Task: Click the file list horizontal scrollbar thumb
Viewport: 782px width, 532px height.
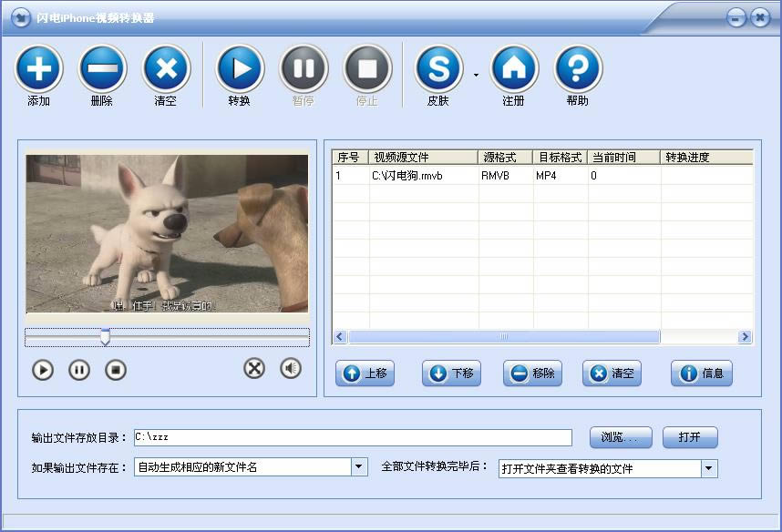Action: point(504,336)
